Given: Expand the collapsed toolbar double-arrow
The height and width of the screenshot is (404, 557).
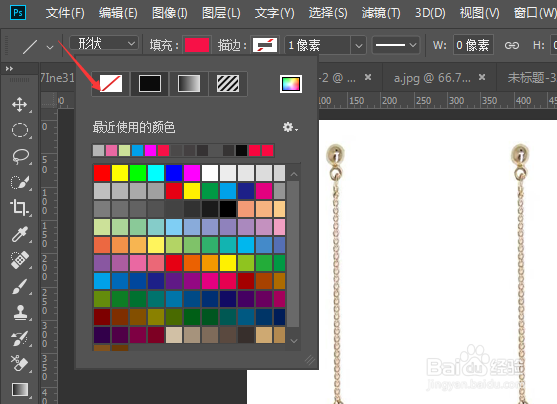Looking at the screenshot, I should click(x=9, y=68).
